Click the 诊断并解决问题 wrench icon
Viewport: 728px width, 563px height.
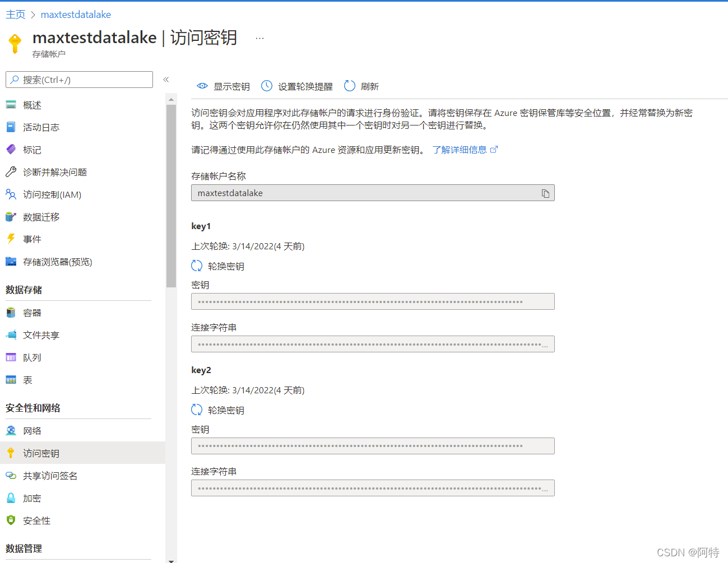tap(11, 172)
